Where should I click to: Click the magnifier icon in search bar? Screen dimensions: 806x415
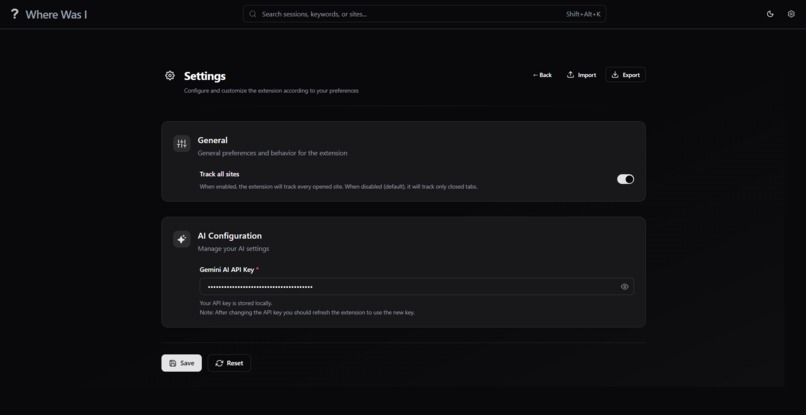[x=252, y=14]
